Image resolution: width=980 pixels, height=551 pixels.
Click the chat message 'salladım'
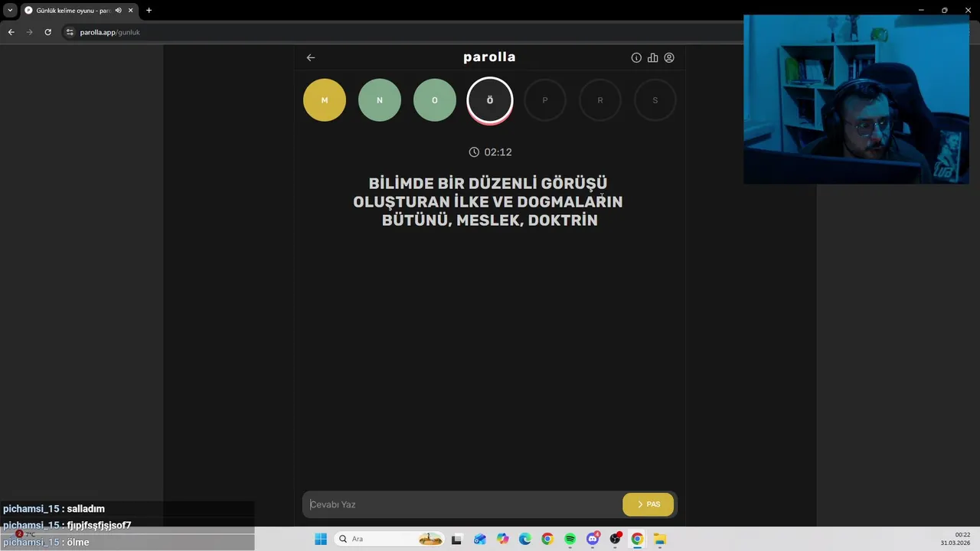pos(86,509)
